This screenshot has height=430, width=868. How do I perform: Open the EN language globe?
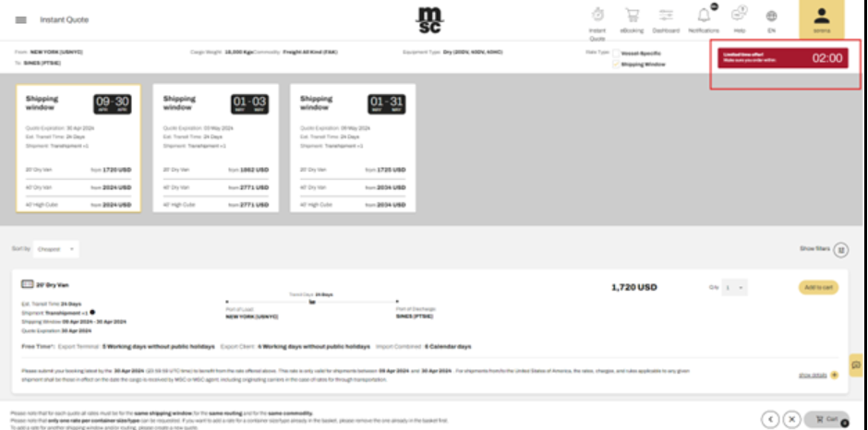point(771,16)
